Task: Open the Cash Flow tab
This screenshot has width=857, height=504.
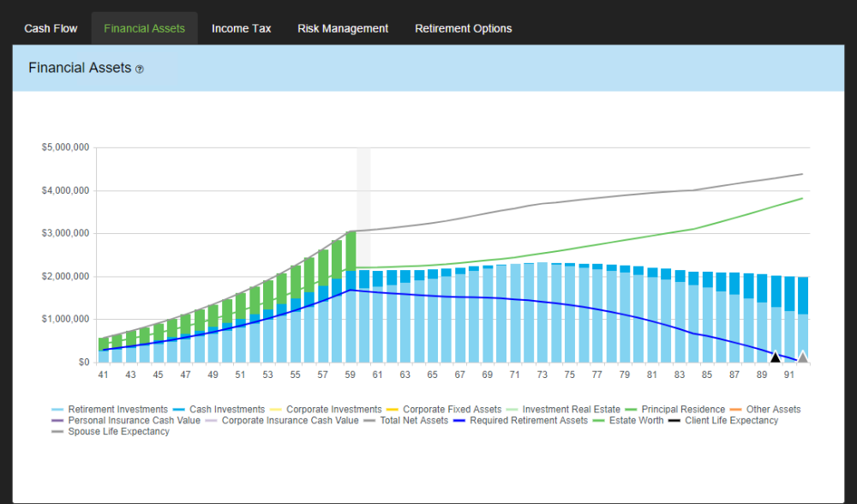Action: (51, 28)
